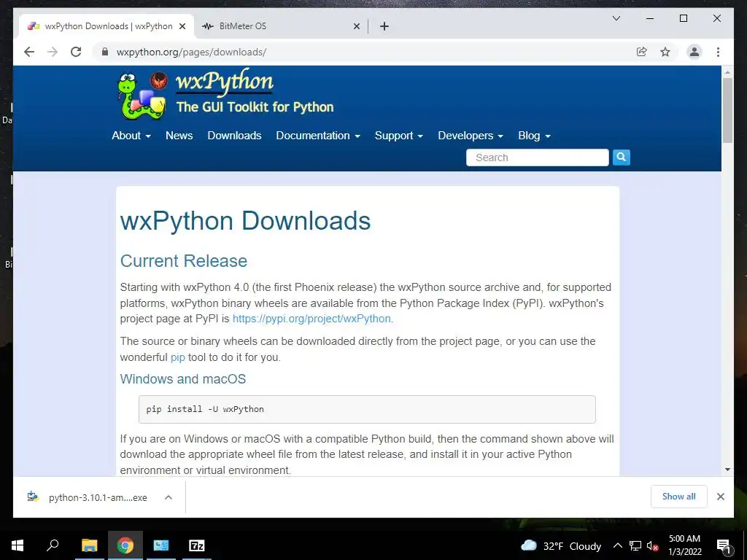
Task: Open the Chrome three-dot menu
Action: 718,52
